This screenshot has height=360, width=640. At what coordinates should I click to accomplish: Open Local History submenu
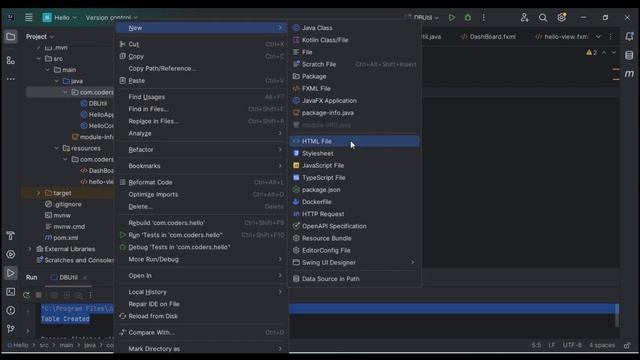(201, 292)
